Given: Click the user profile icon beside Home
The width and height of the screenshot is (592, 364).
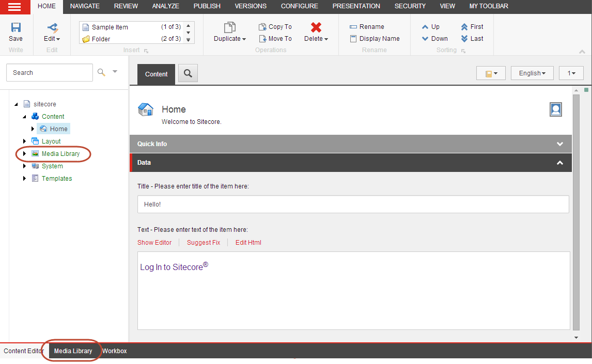Looking at the screenshot, I should tap(556, 109).
